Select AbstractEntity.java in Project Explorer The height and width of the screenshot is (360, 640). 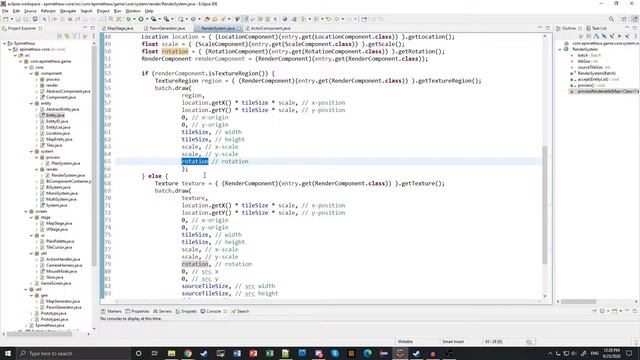(60, 109)
